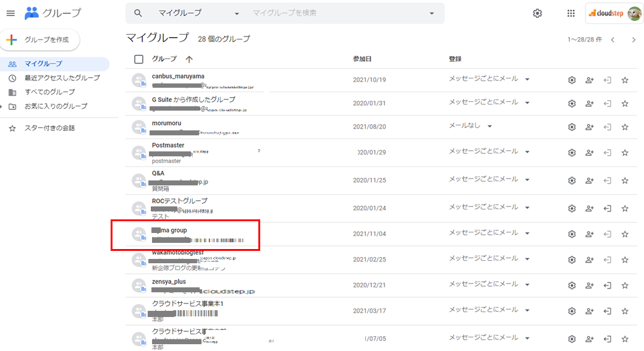The height and width of the screenshot is (351, 644).
Task: Leave the Q&A group
Action: [607, 180]
